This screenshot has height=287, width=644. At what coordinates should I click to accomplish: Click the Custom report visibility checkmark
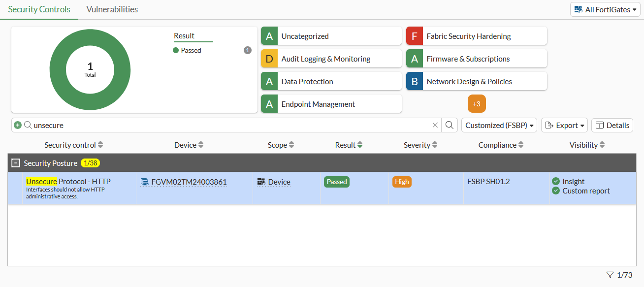tap(556, 191)
